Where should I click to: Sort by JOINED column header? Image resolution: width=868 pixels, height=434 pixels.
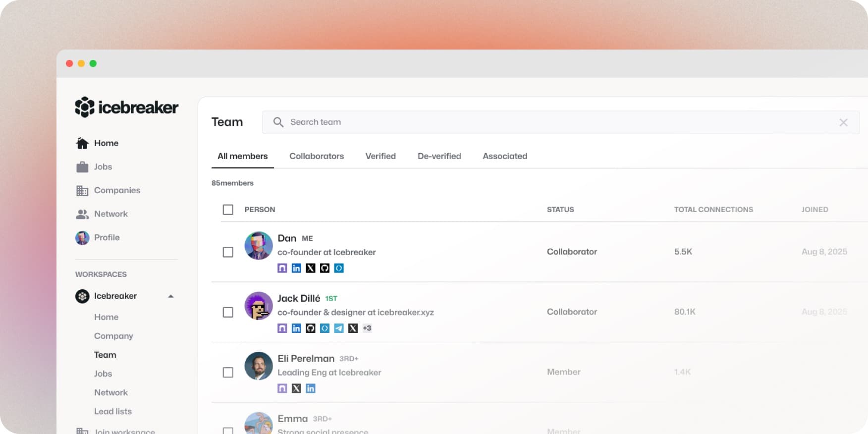click(814, 210)
